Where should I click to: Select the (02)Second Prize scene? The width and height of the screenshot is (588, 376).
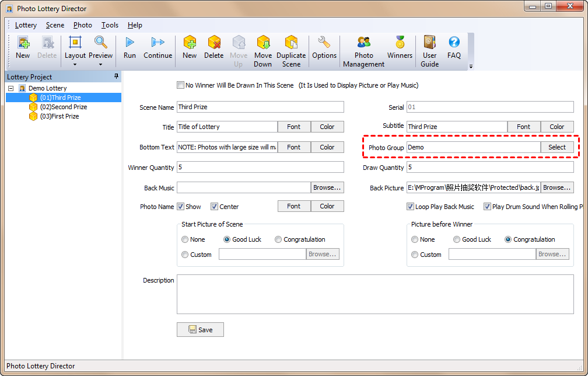click(x=64, y=107)
